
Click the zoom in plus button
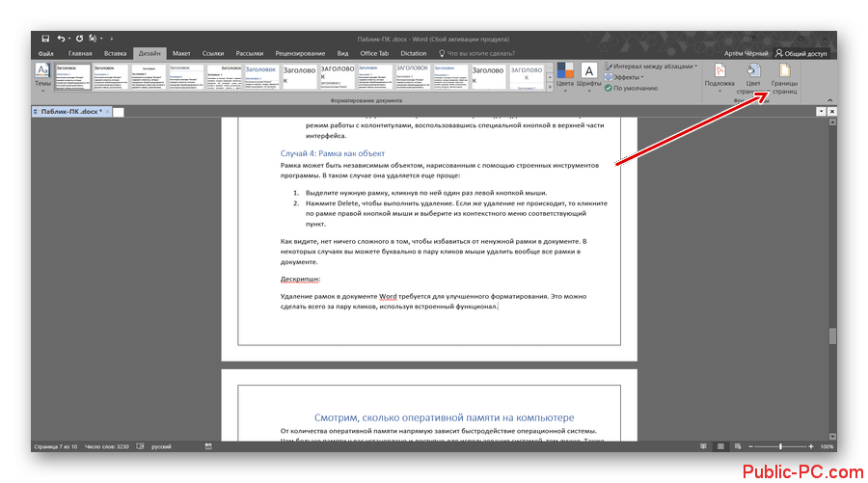(x=811, y=446)
